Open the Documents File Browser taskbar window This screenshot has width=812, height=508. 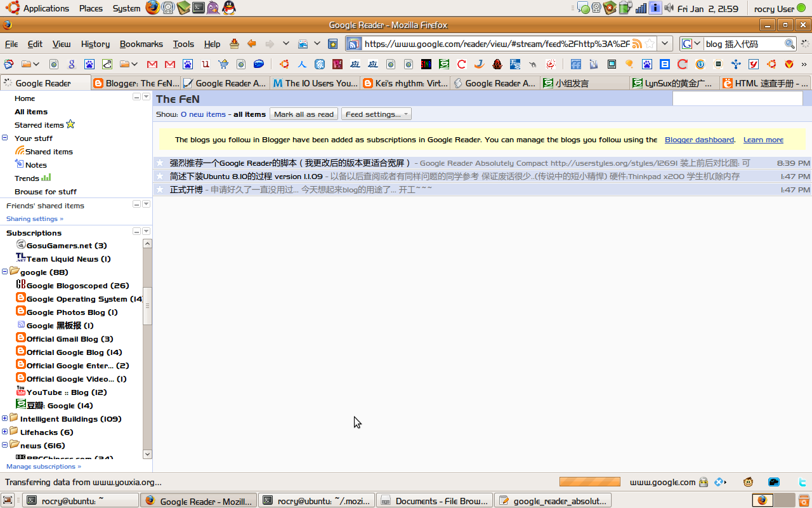coord(435,500)
